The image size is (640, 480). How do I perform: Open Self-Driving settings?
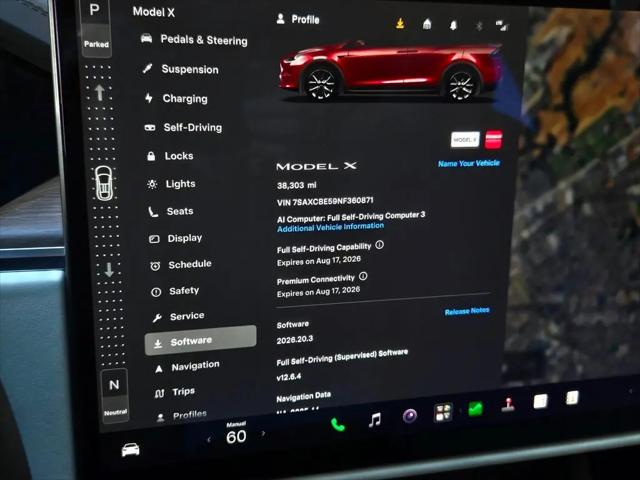pos(183,127)
